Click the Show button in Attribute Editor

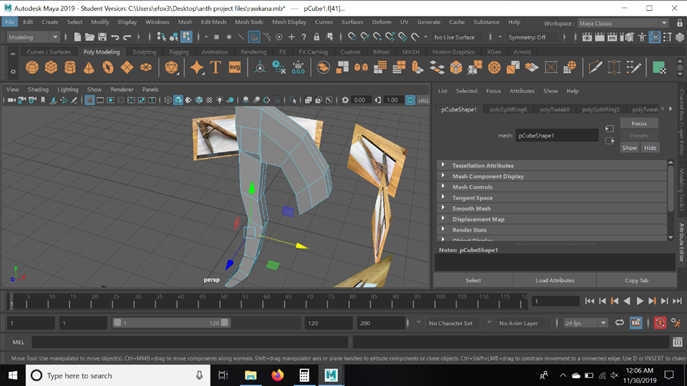[629, 148]
